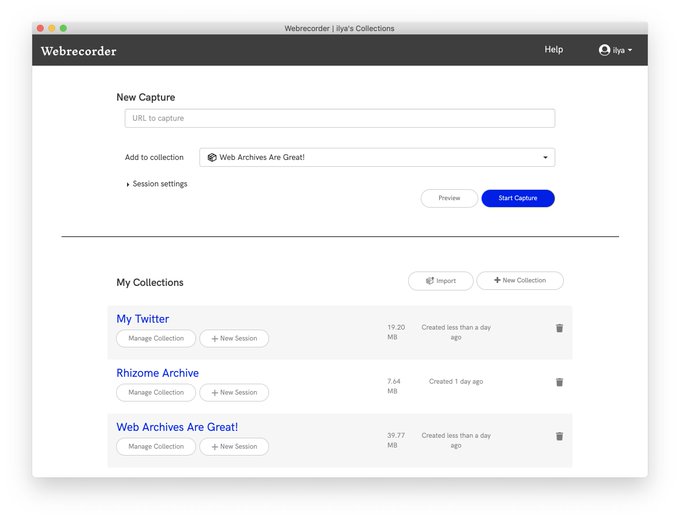Image resolution: width=680 pixels, height=520 pixels.
Task: Click the 19.20 MB size text
Action: click(396, 332)
